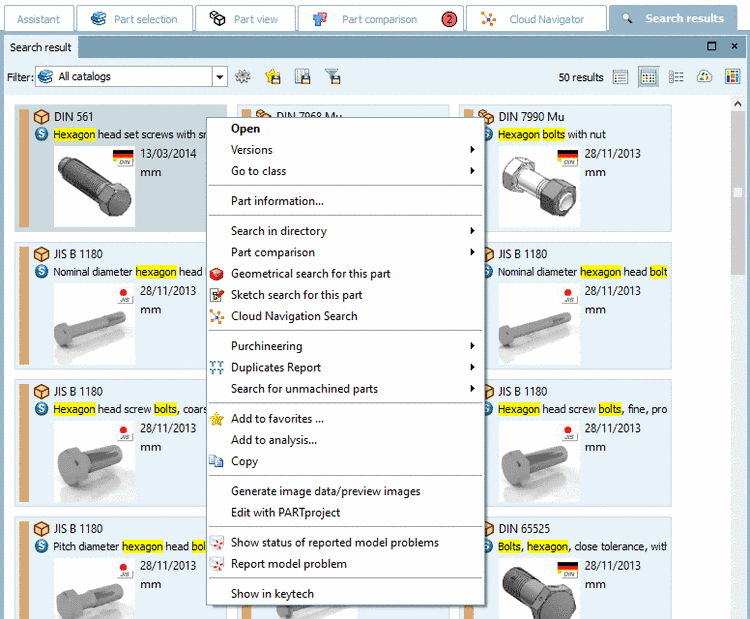Click the save search results icon
This screenshot has width=750, height=619.
point(302,77)
